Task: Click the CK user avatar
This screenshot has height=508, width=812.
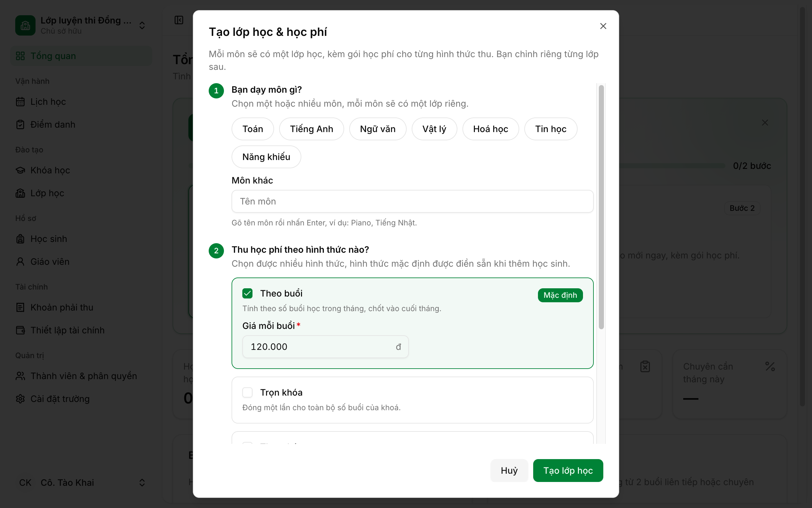Action: [25, 483]
